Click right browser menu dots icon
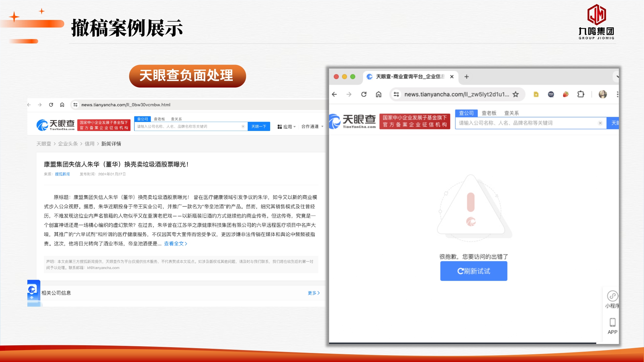Image resolution: width=644 pixels, height=362 pixels. (617, 94)
